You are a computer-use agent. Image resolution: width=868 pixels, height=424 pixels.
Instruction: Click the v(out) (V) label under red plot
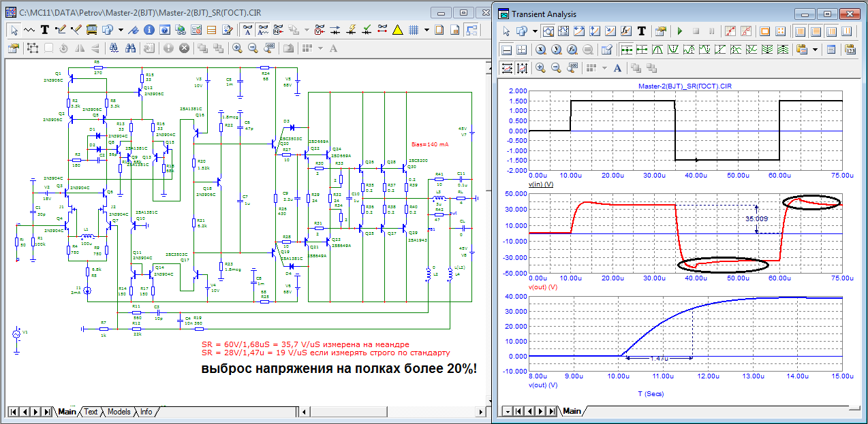pyautogui.click(x=543, y=287)
